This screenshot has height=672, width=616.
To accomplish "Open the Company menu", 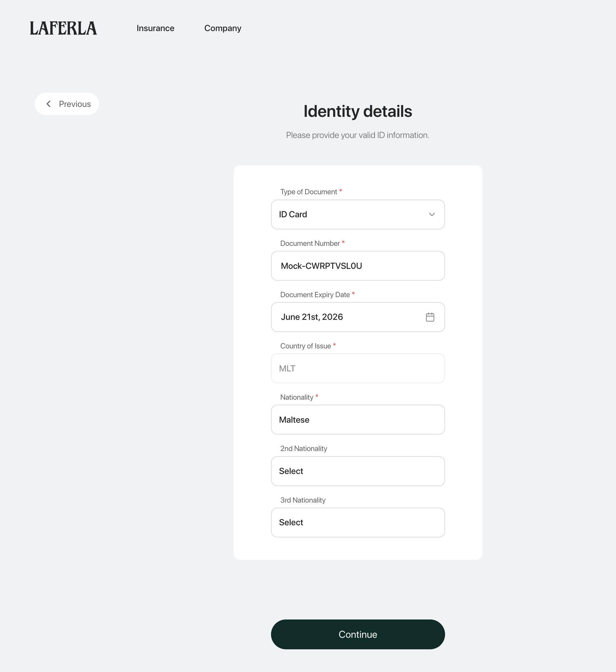I will pos(223,28).
